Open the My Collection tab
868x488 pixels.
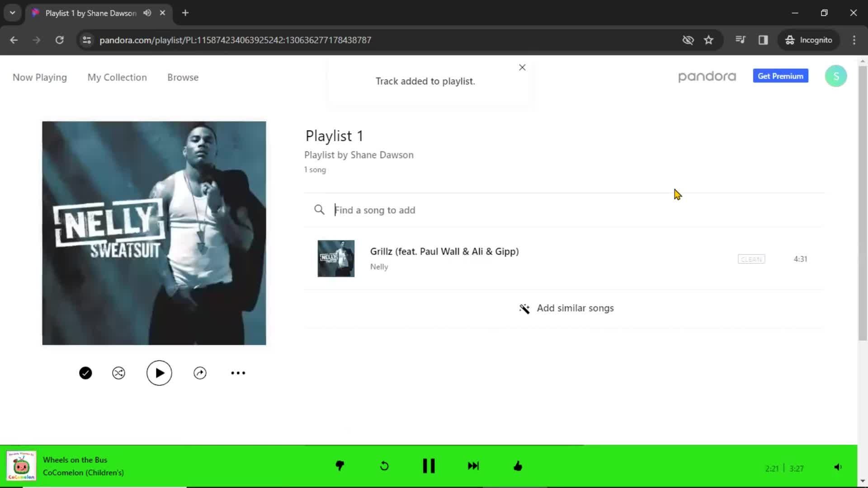(117, 77)
